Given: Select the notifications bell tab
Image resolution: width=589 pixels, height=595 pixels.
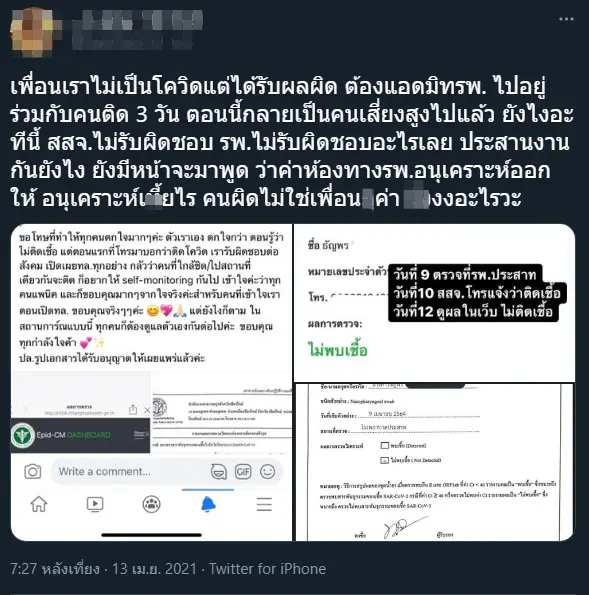Looking at the screenshot, I should (x=208, y=504).
